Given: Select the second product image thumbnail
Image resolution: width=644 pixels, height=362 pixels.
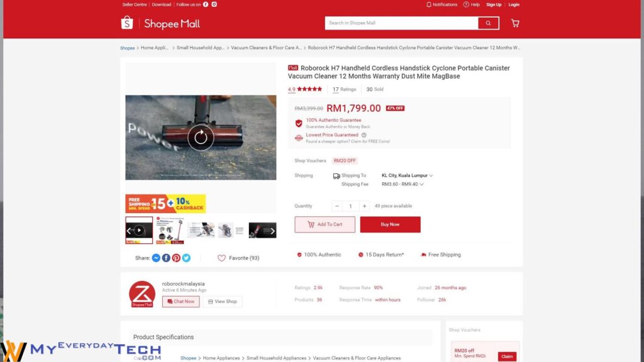Looking at the screenshot, I should pyautogui.click(x=170, y=230).
